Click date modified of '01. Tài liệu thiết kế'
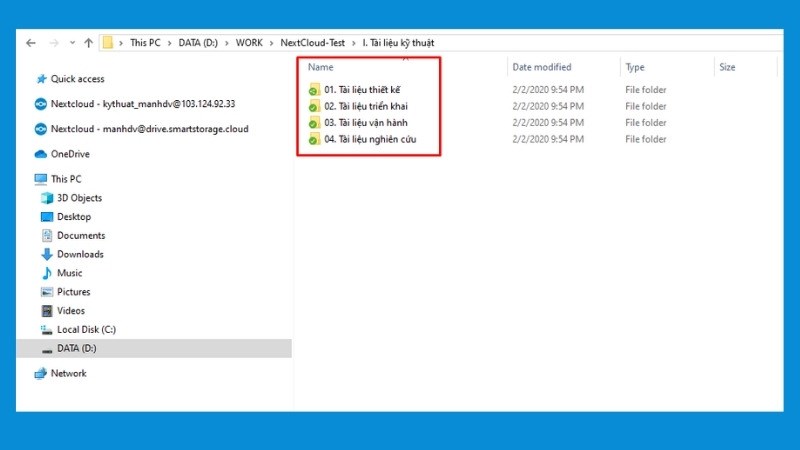This screenshot has height=450, width=800. (548, 90)
